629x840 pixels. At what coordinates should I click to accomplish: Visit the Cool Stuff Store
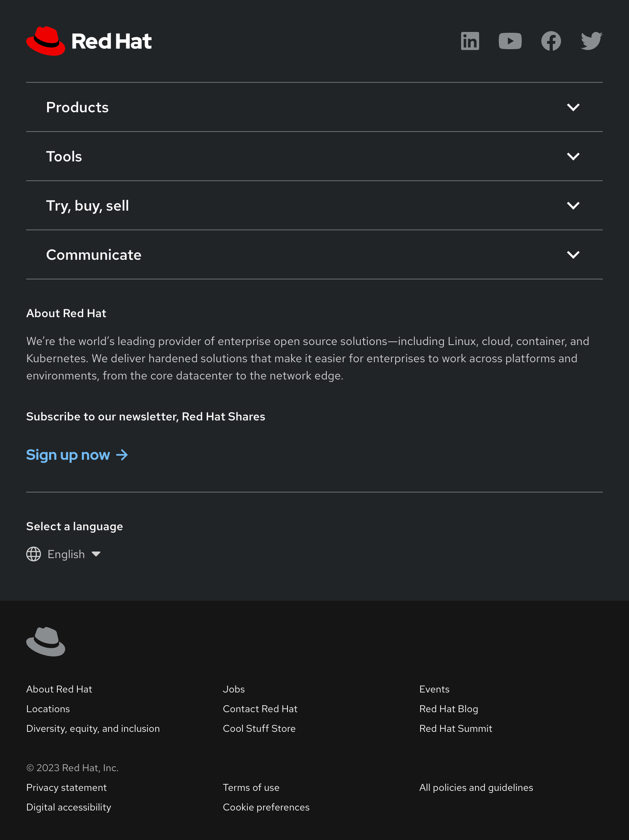tap(259, 729)
